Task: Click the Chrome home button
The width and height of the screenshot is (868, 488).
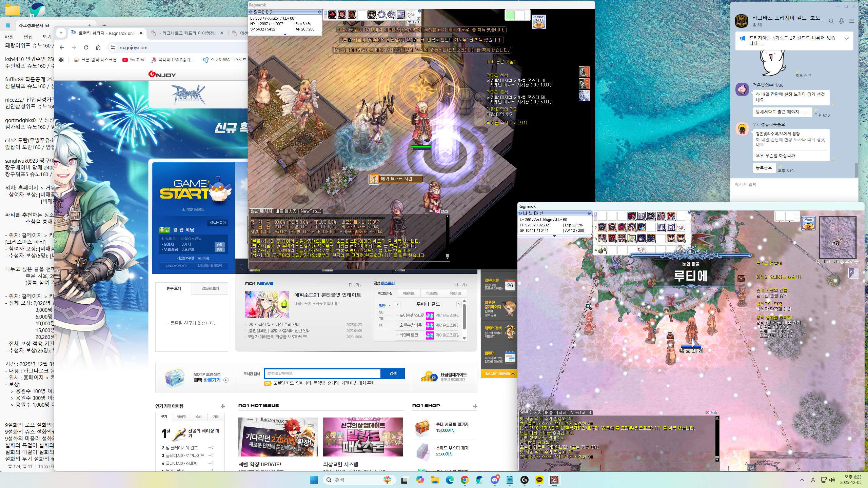Action: [98, 47]
